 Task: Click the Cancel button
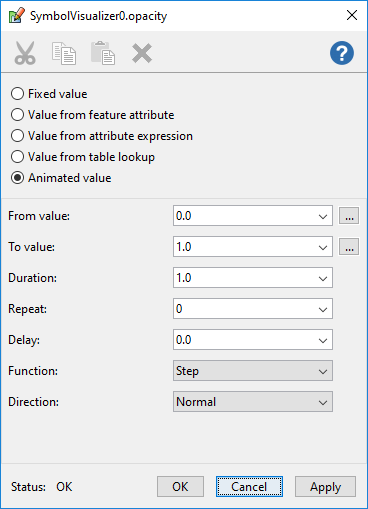249,487
